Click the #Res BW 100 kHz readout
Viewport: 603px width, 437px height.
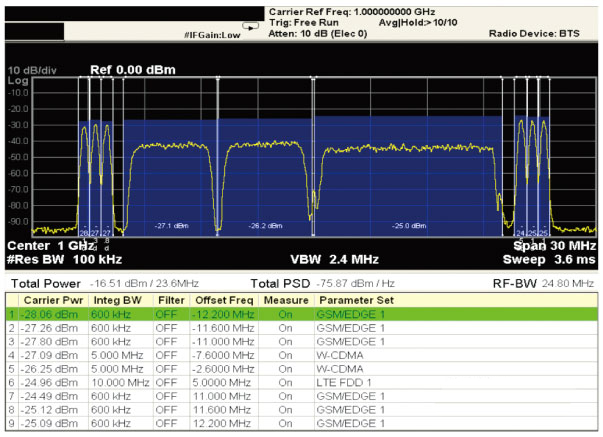tap(58, 258)
